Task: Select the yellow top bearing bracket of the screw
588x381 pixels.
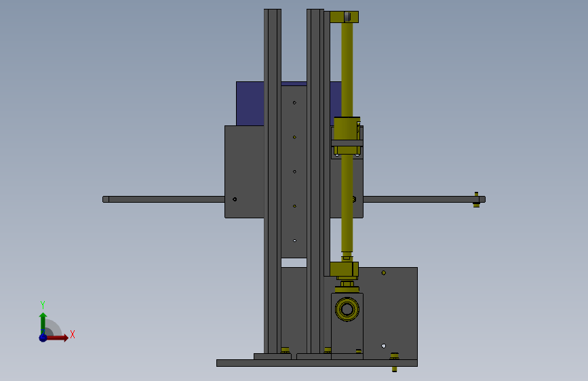Action: (x=345, y=17)
